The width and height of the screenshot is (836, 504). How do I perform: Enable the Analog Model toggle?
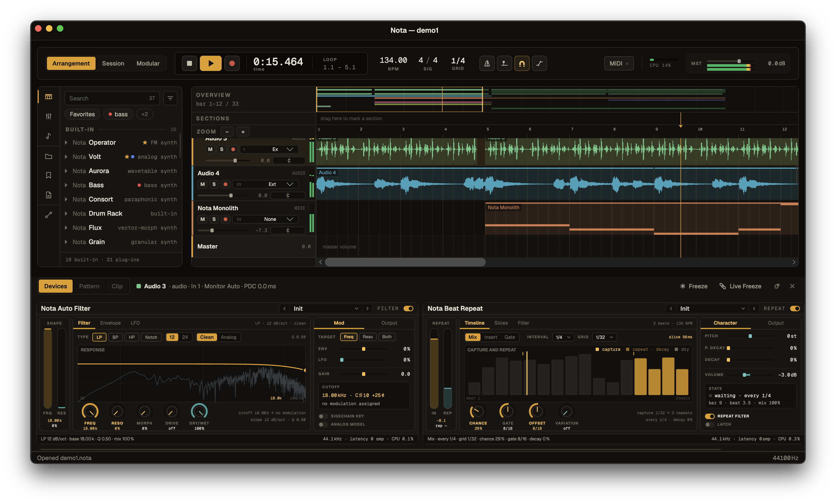[323, 424]
